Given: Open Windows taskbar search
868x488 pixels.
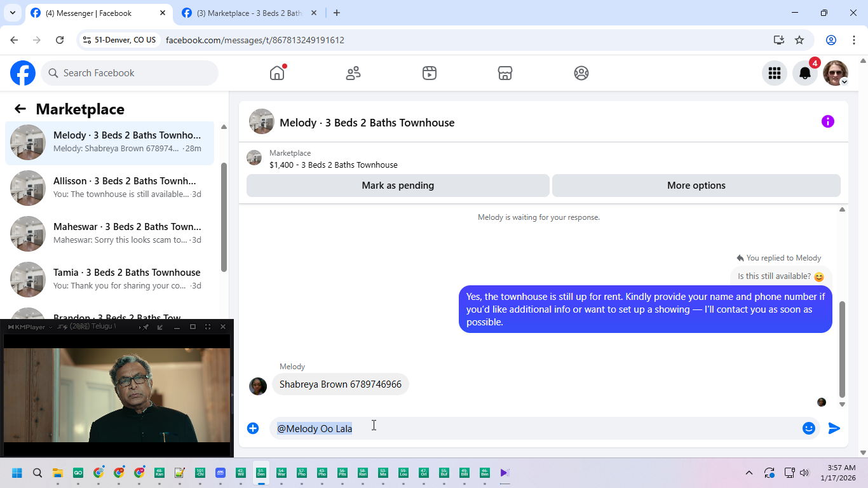Looking at the screenshot, I should pyautogui.click(x=37, y=473).
